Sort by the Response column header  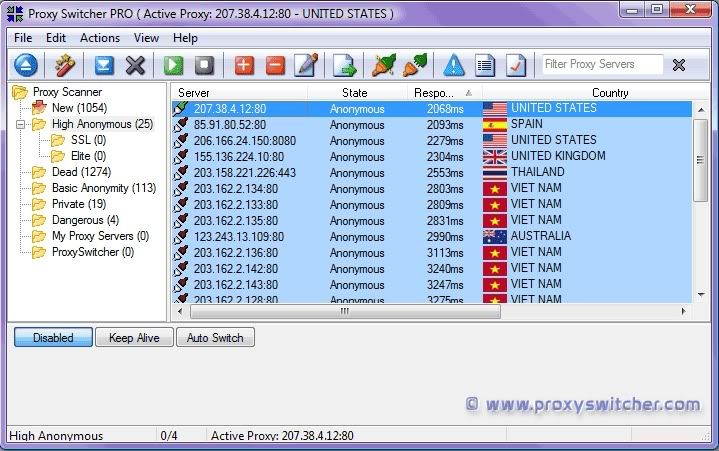point(445,93)
